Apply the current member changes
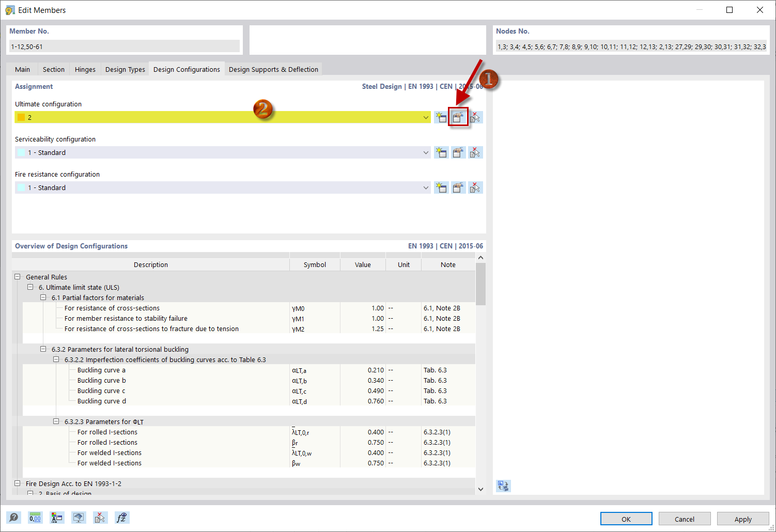The width and height of the screenshot is (776, 532). (x=742, y=519)
